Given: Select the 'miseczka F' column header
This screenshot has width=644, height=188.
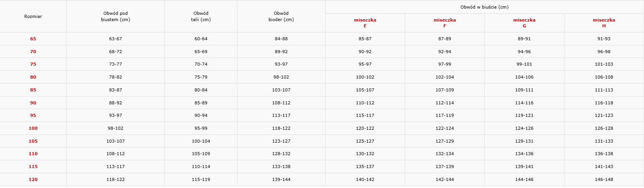Looking at the screenshot, I should click(x=445, y=23).
